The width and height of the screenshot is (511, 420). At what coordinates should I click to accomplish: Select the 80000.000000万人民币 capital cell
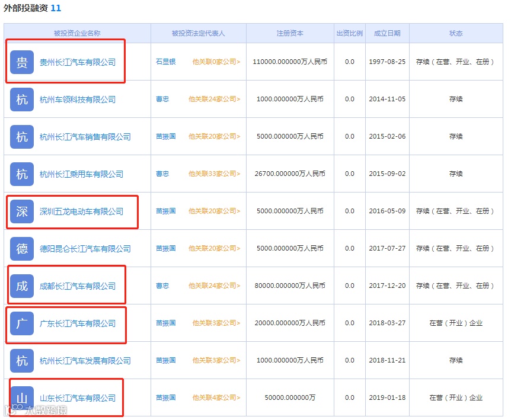coord(290,286)
